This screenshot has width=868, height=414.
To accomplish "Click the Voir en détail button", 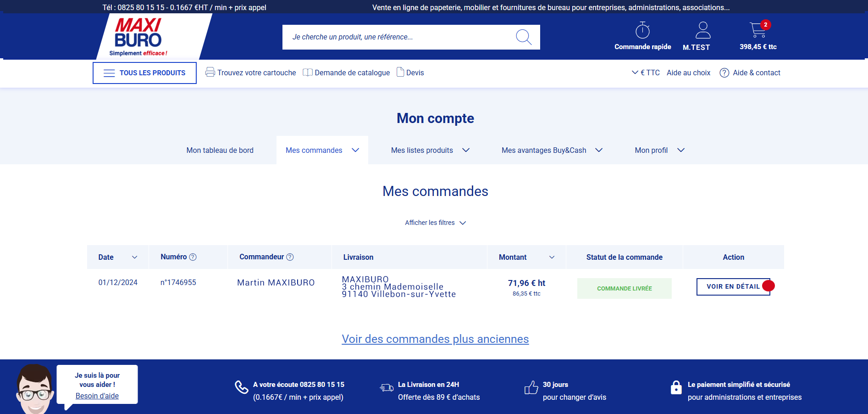I will 733,286.
